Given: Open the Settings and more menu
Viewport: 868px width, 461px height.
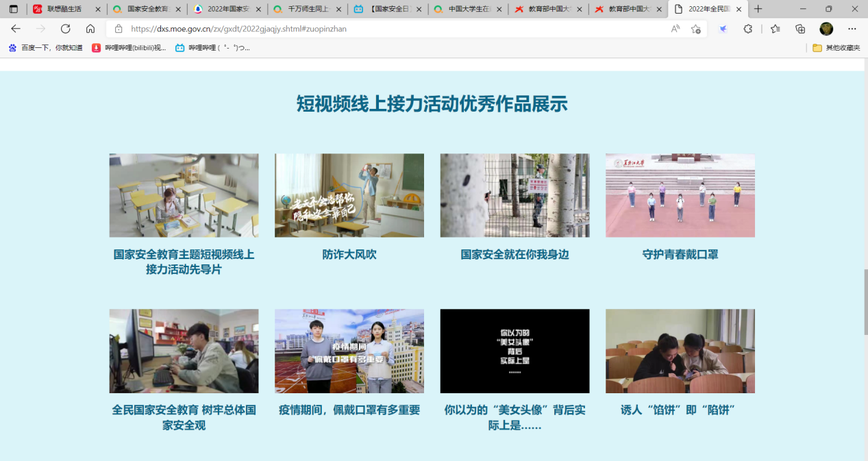Looking at the screenshot, I should pos(852,29).
